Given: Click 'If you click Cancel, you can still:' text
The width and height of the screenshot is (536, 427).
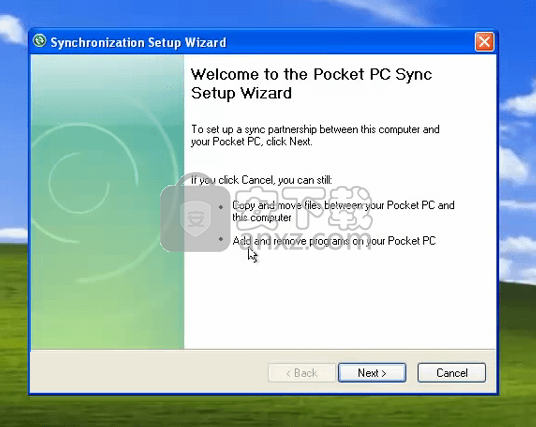Looking at the screenshot, I should point(262,180).
